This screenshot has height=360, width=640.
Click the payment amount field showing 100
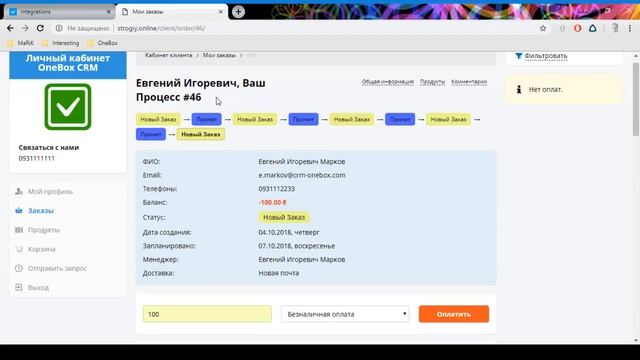coord(207,314)
